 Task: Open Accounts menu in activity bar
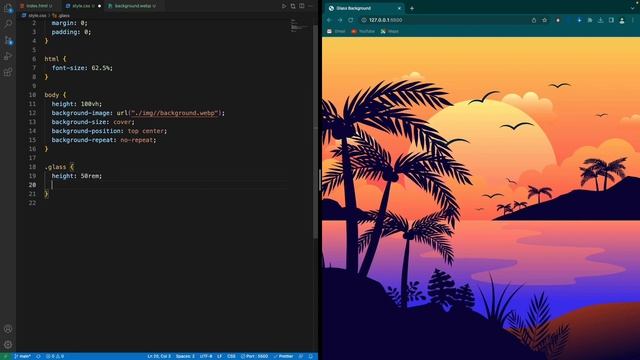(8, 329)
